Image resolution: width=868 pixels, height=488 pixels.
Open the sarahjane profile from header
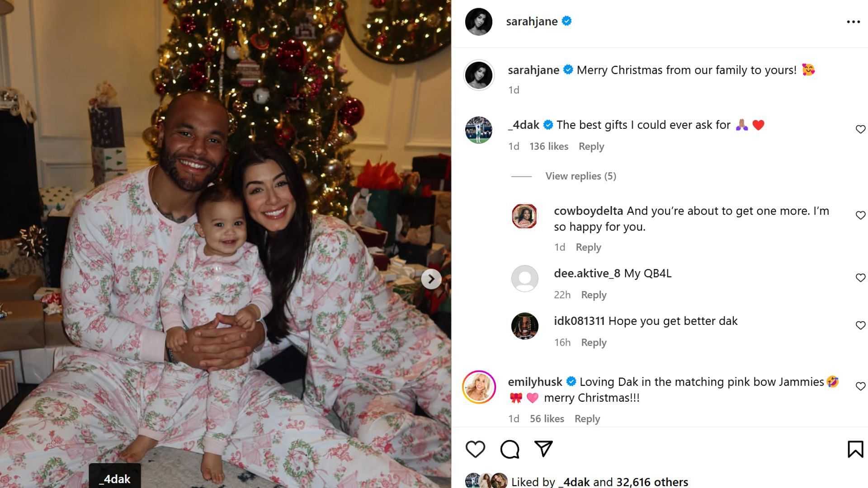click(x=532, y=21)
